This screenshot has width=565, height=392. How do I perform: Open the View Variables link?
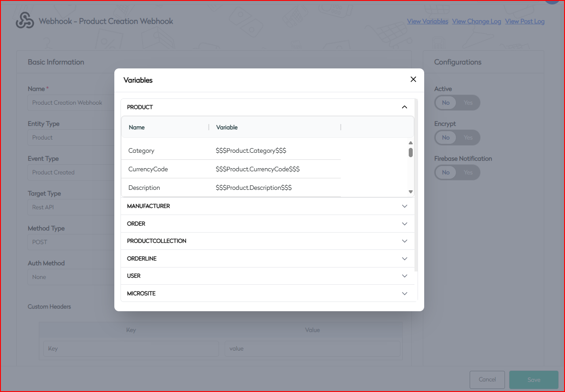(427, 21)
